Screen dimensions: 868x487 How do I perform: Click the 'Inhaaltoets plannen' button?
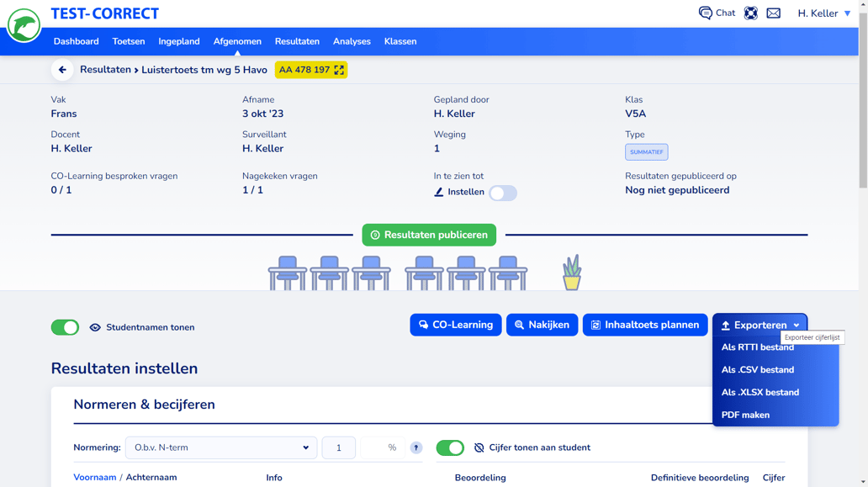(x=645, y=325)
